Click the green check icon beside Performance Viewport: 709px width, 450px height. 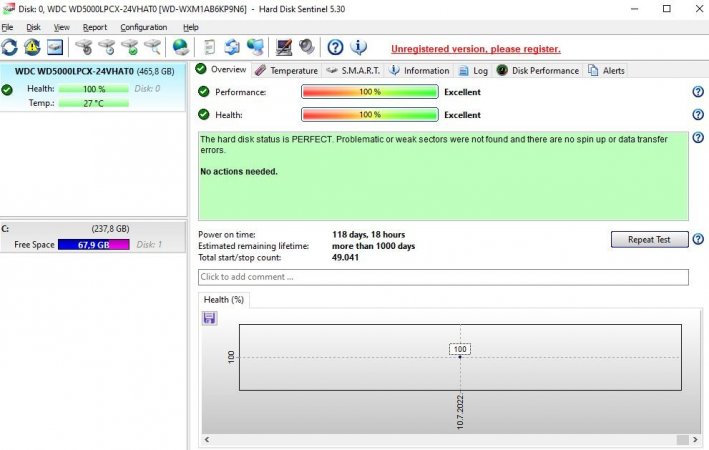204,92
